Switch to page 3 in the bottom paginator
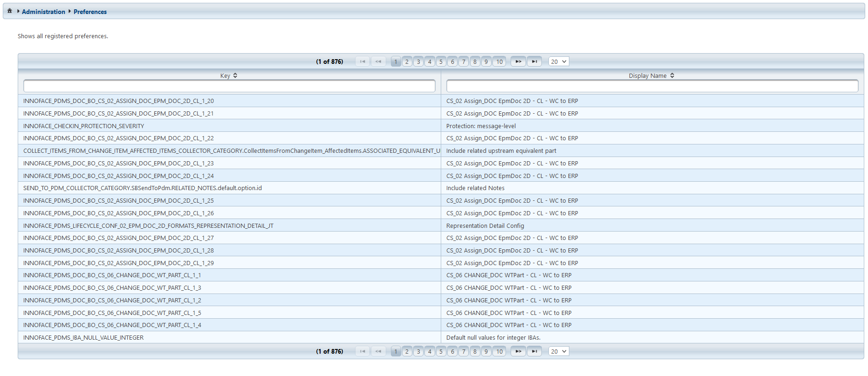Screen dimensions: 868x376 pos(418,351)
